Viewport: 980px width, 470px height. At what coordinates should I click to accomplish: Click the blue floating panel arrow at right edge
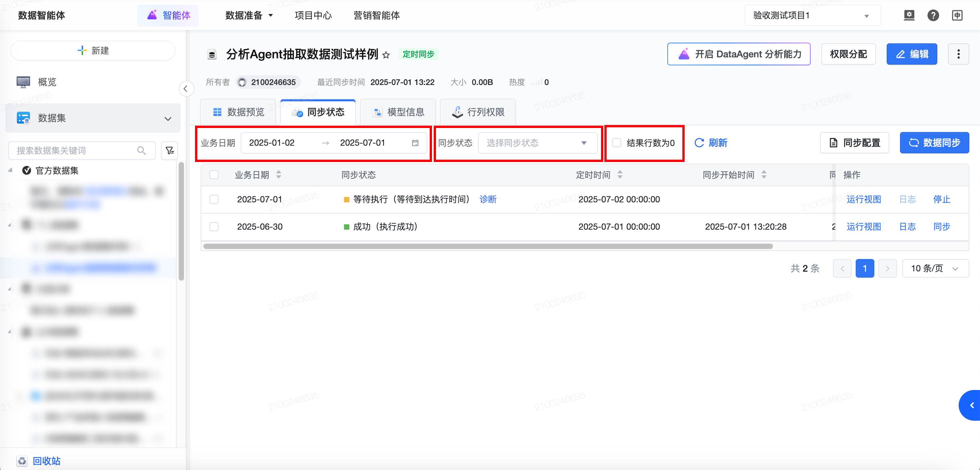tap(971, 405)
